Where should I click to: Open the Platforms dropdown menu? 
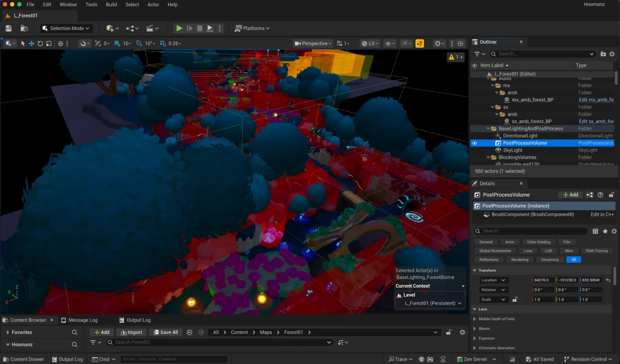(252, 28)
